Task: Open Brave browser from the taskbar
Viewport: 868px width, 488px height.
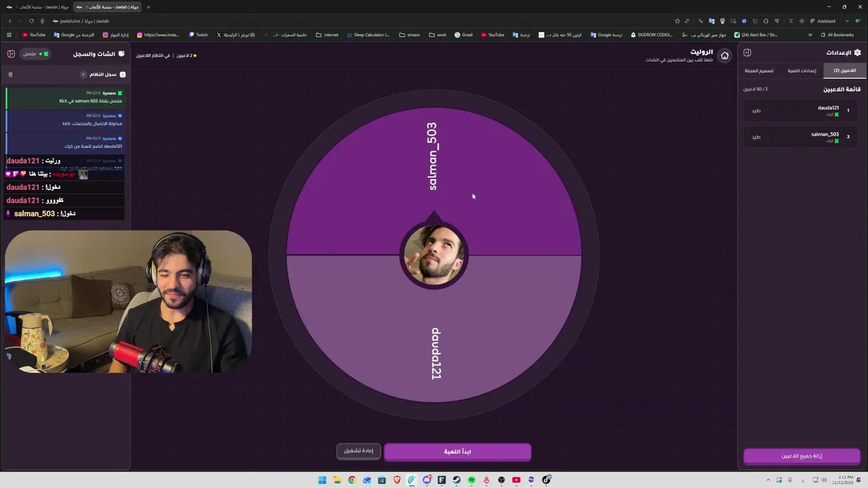Action: [x=397, y=480]
